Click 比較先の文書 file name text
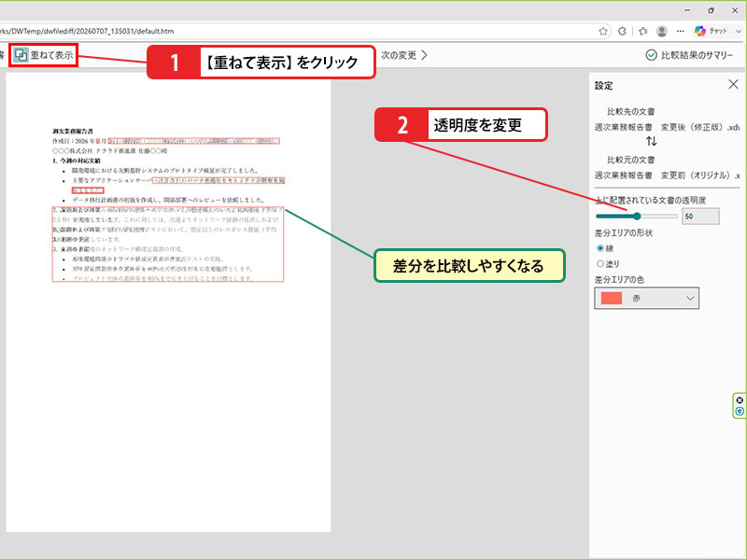 [667, 127]
